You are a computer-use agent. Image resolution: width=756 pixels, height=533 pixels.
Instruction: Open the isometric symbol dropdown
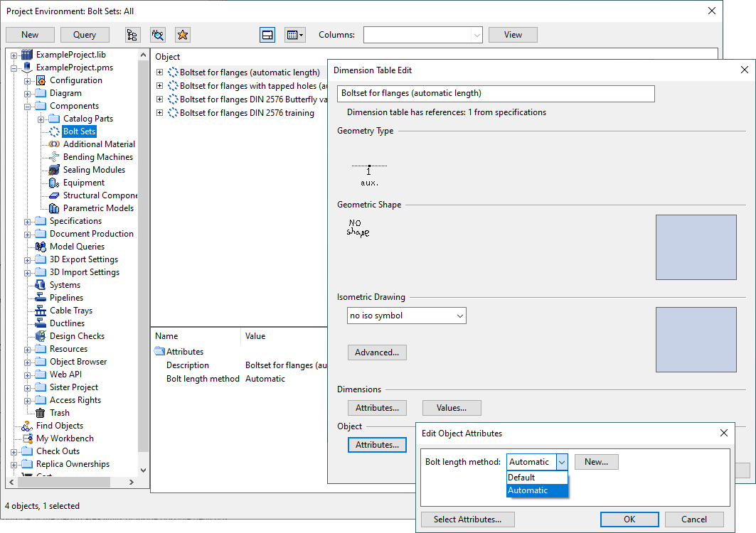405,316
